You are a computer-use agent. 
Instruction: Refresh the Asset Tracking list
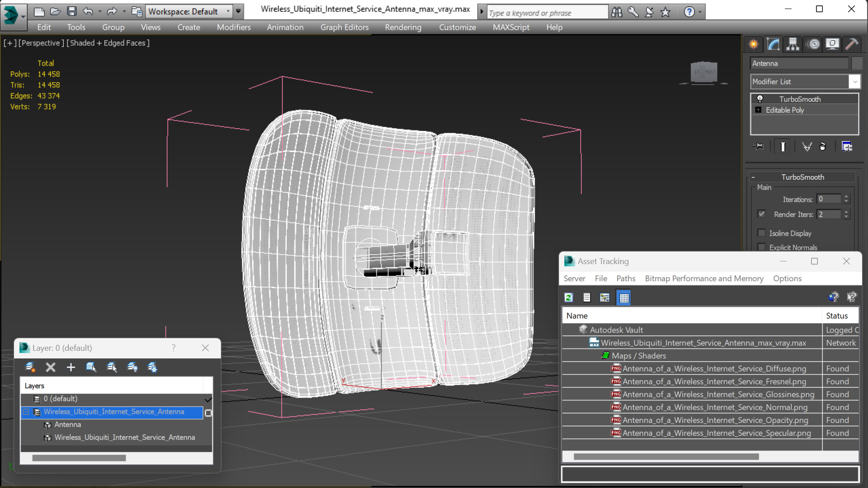pos(569,297)
